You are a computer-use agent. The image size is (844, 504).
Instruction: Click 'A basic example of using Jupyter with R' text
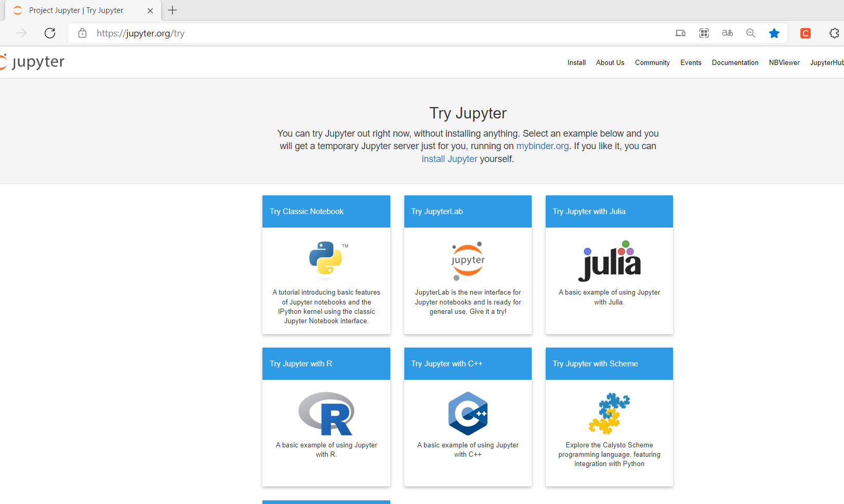click(x=326, y=449)
